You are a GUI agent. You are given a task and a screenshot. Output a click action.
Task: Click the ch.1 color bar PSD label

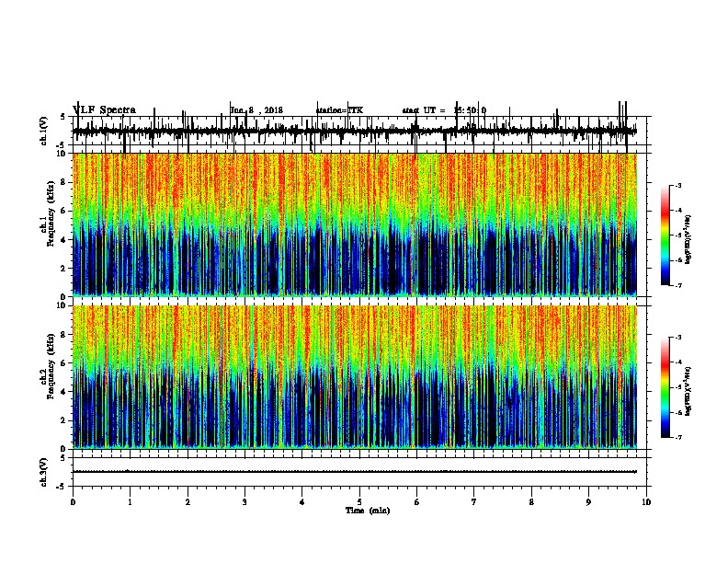click(688, 239)
